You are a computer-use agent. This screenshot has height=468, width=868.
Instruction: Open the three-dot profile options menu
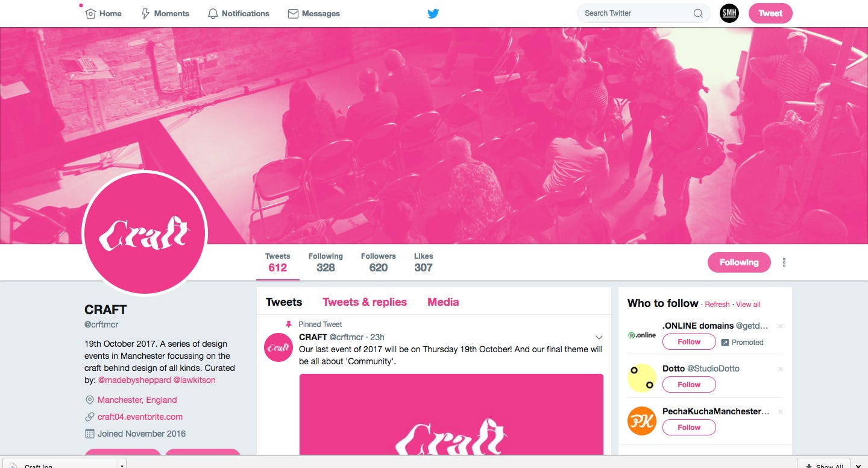click(x=784, y=262)
